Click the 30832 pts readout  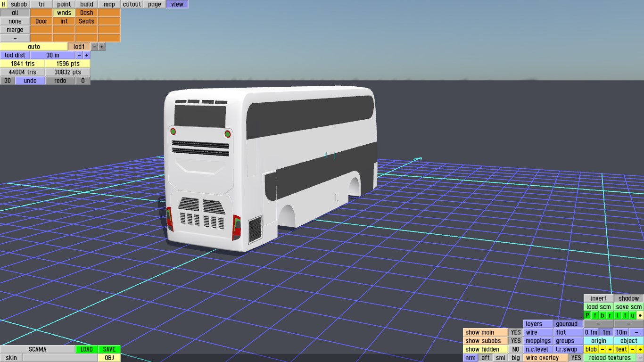[x=68, y=72]
